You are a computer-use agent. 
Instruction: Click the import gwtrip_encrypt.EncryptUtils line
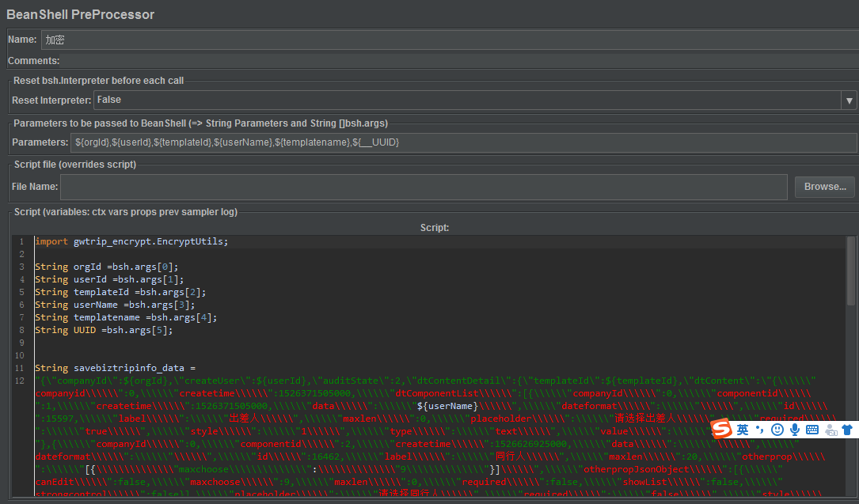[x=131, y=241]
